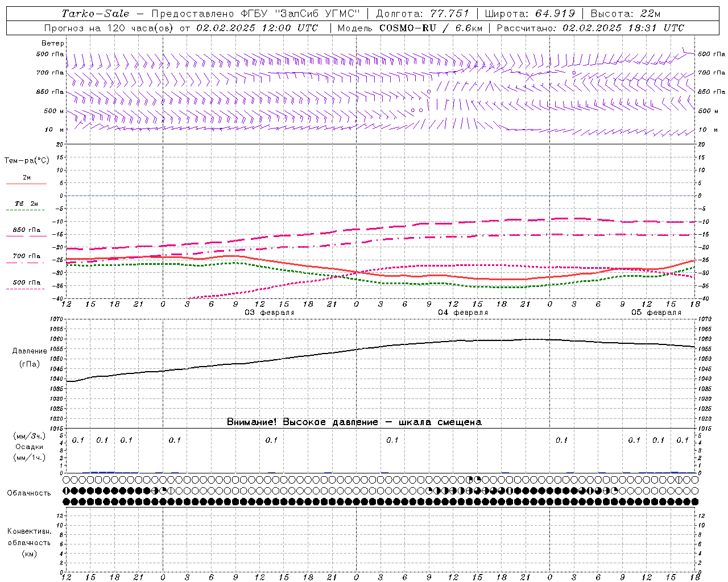Click the Внимание! Высокое давление warning text
728x582 pixels.
354,422
